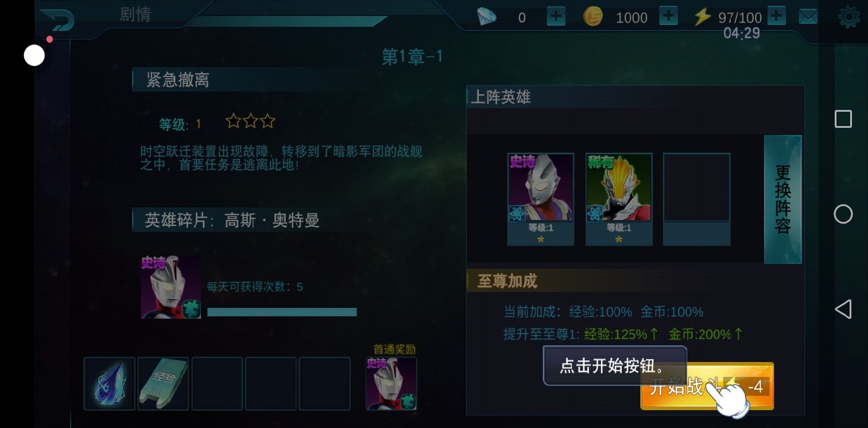This screenshot has width=868, height=428.
Task: Click the 开始战斗 start battle button
Action: (x=707, y=386)
